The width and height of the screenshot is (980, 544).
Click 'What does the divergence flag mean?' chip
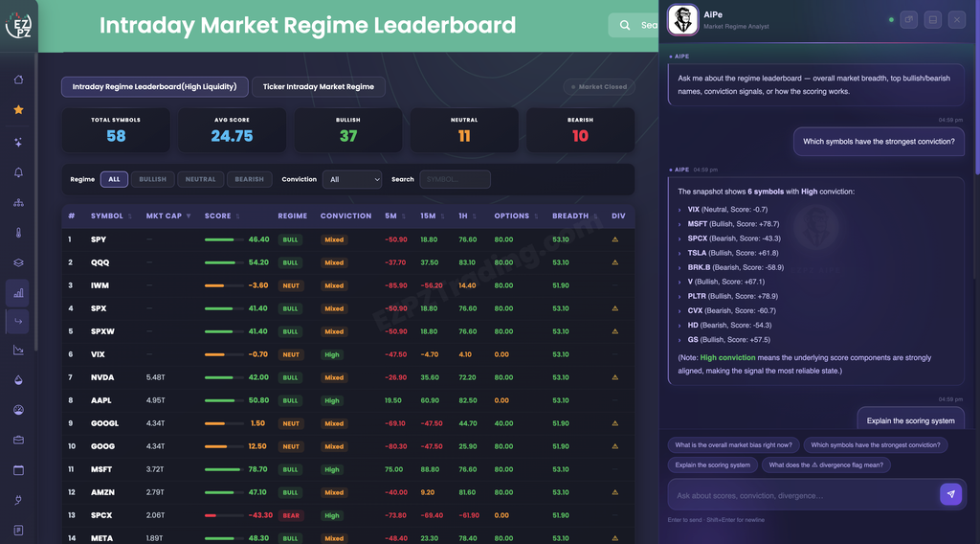click(826, 465)
